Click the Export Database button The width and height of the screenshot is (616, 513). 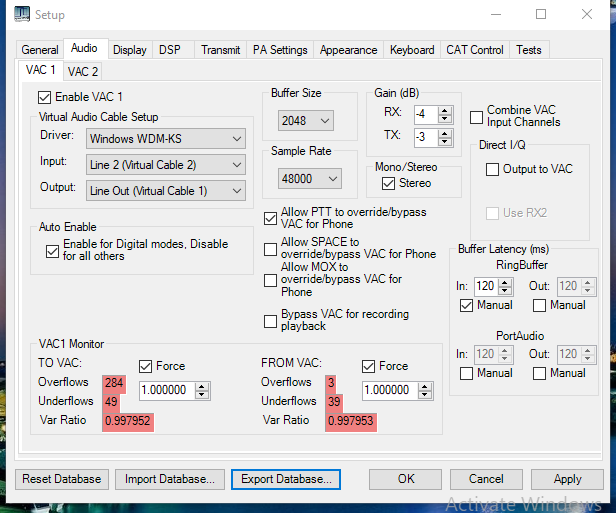point(287,479)
